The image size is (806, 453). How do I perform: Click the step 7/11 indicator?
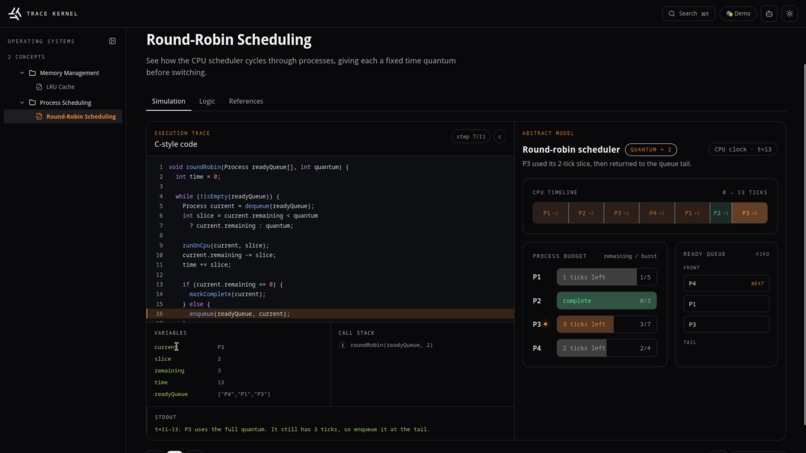point(470,136)
